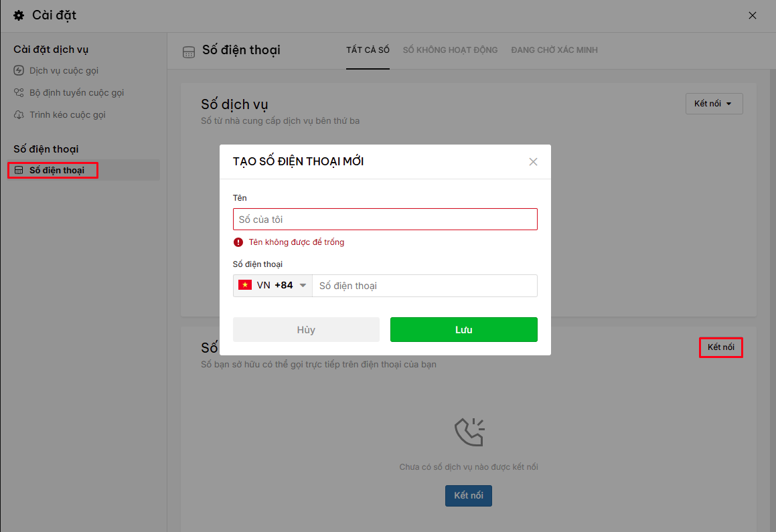
Task: Click the red error icon under Tên field
Action: tap(238, 242)
